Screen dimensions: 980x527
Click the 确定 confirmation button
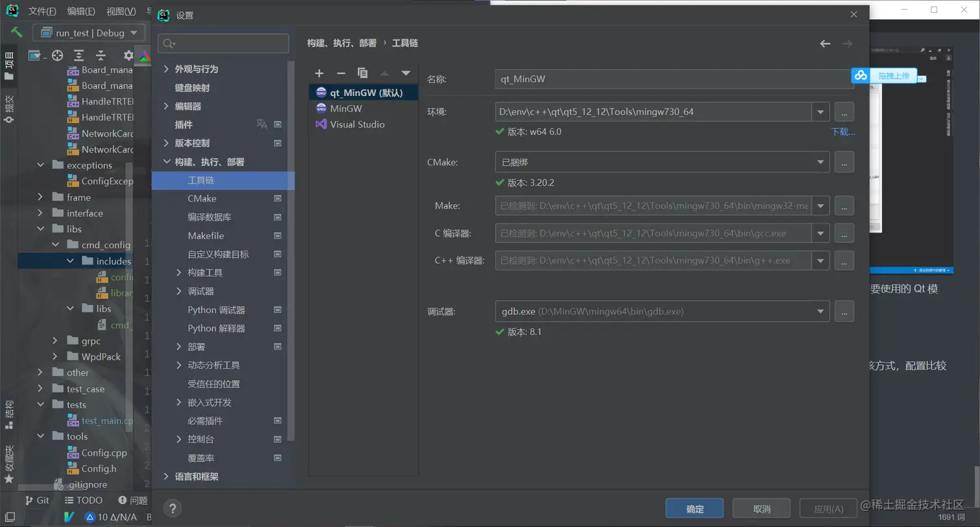[694, 508]
